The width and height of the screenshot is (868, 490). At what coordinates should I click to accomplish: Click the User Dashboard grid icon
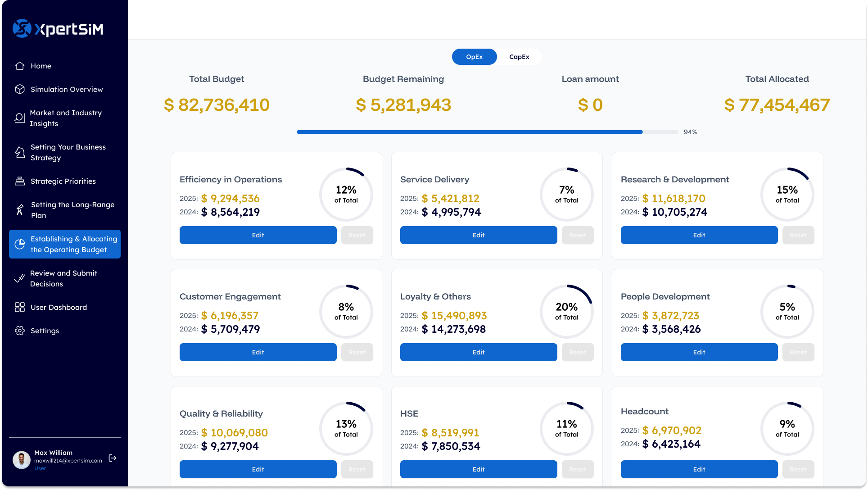[19, 307]
